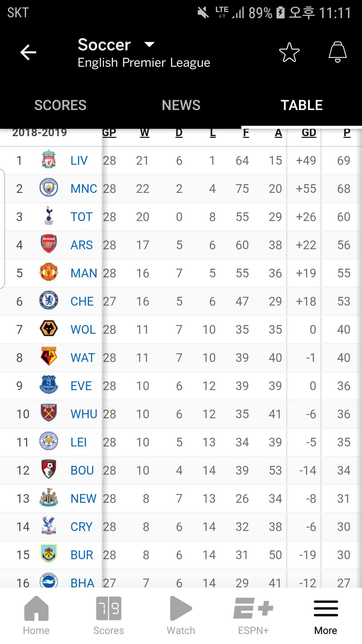Select the TABLE tab

coord(302,105)
